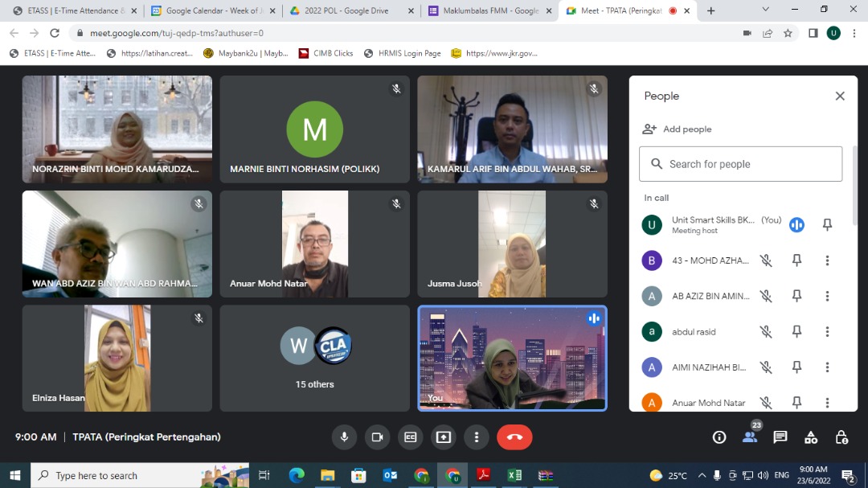Viewport: 868px width, 488px height.
Task: Open Windows Start menu
Action: (x=15, y=475)
